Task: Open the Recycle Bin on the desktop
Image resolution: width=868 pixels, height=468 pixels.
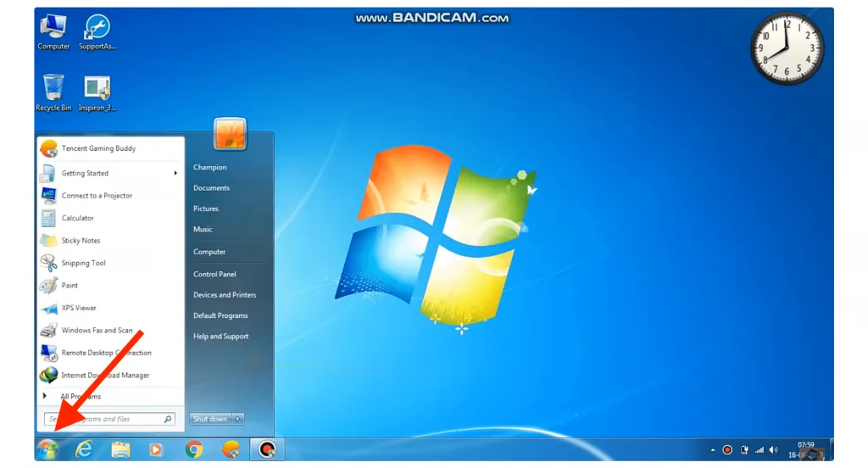Action: pyautogui.click(x=53, y=92)
